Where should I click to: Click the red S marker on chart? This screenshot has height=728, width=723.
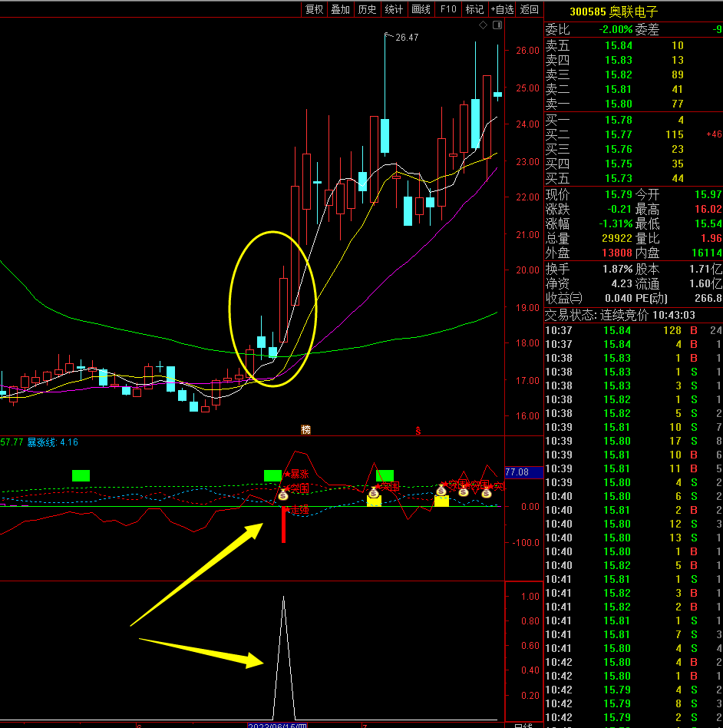click(418, 430)
